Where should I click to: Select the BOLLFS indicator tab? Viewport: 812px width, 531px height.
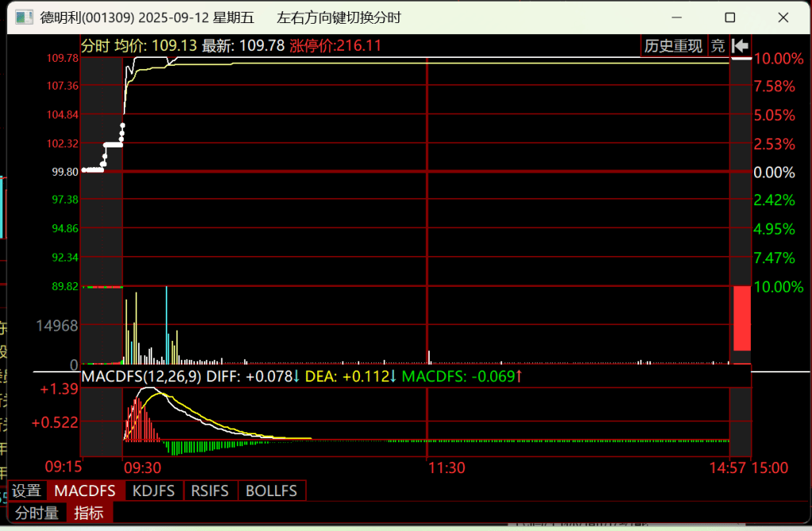click(271, 491)
